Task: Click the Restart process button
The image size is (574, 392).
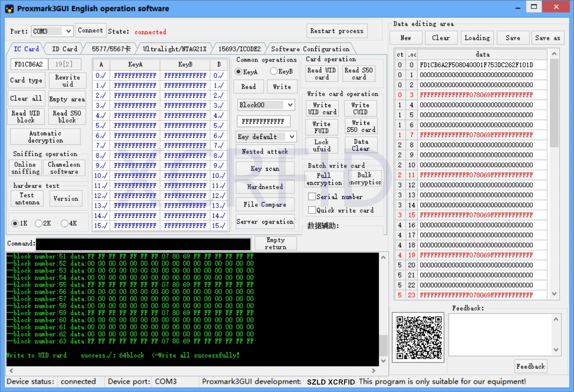Action: pyautogui.click(x=337, y=31)
